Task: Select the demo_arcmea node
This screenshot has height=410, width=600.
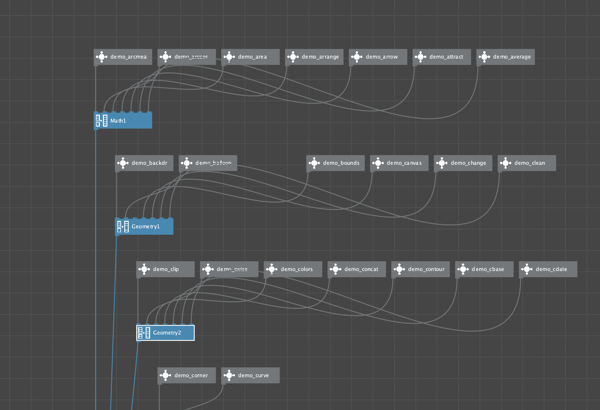Action: (x=123, y=57)
